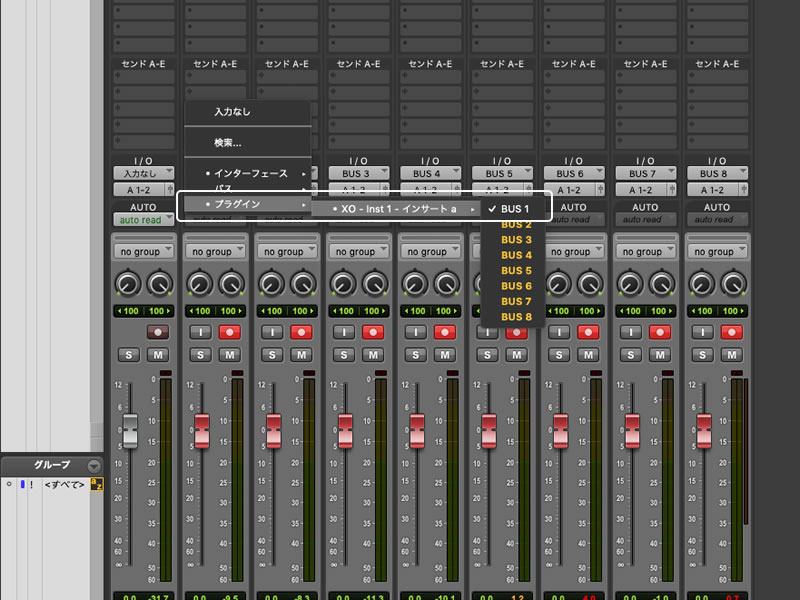The width and height of the screenshot is (800, 600).
Task: Record-enable the BUS 8 input track
Action: coord(732,332)
